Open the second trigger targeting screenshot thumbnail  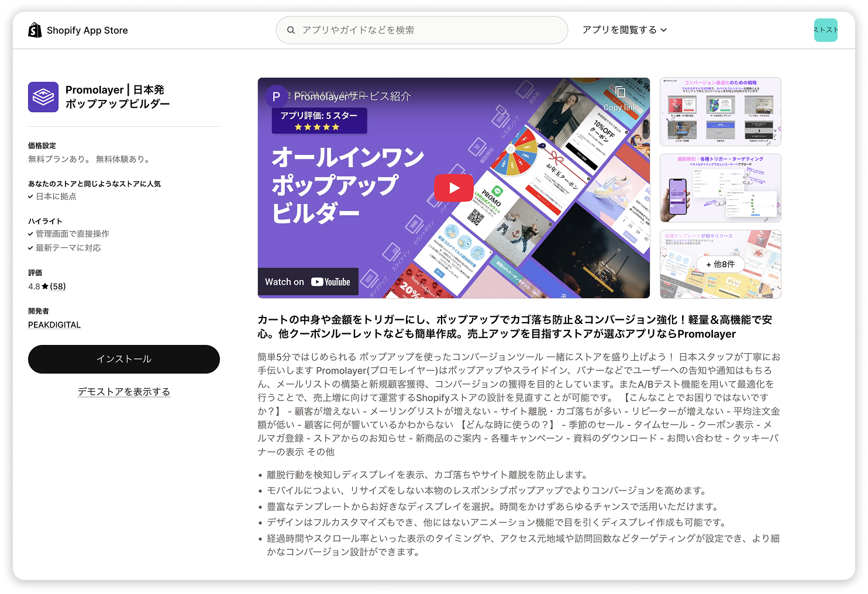tap(720, 188)
